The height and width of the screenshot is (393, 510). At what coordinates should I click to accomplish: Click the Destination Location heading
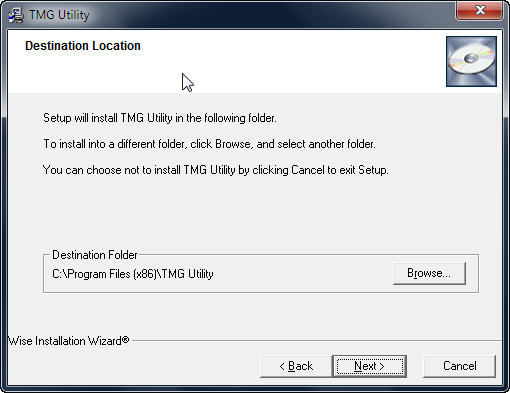tap(83, 46)
